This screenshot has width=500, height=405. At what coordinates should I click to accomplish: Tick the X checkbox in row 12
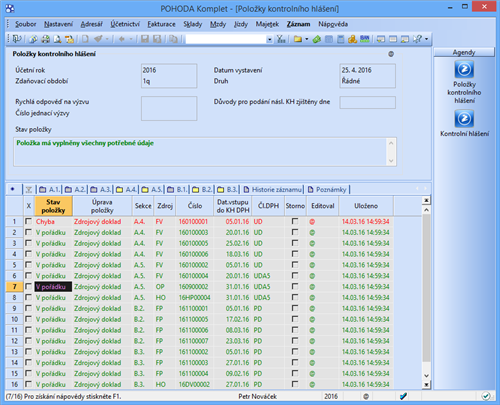[29, 341]
